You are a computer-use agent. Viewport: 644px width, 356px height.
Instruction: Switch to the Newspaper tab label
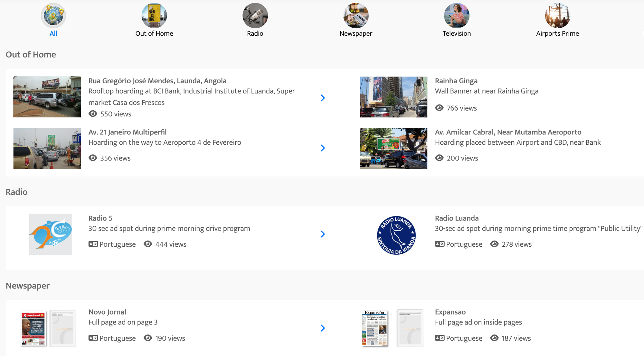[356, 33]
